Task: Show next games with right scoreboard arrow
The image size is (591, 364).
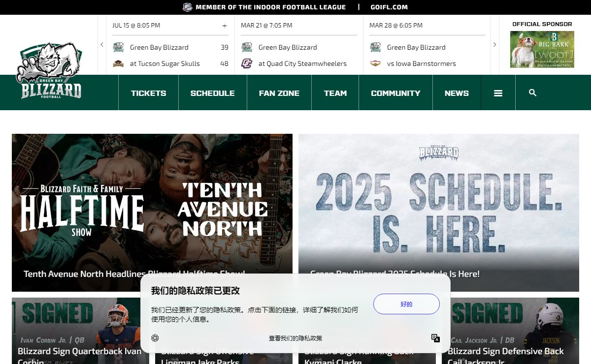Action: tap(495, 44)
